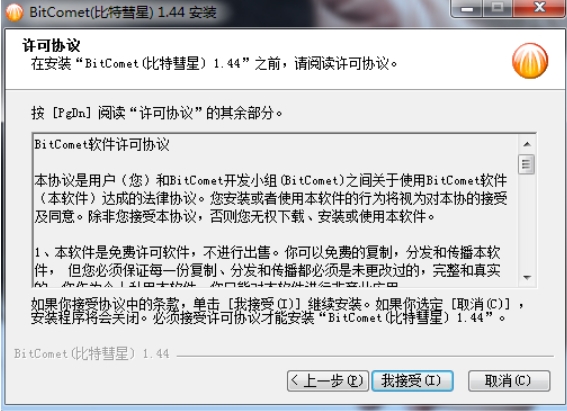
Task: Click the greyed BitComet(比特彗星) 1.44 branding text
Action: coord(92,353)
